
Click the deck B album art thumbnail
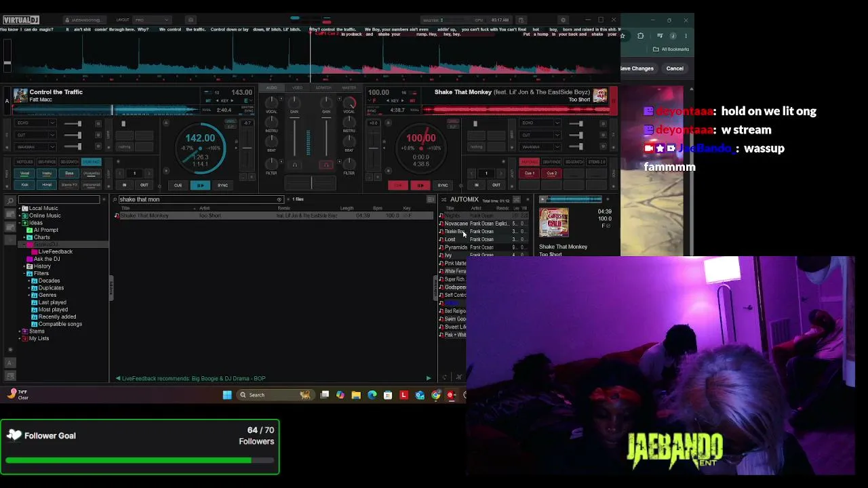(599, 96)
